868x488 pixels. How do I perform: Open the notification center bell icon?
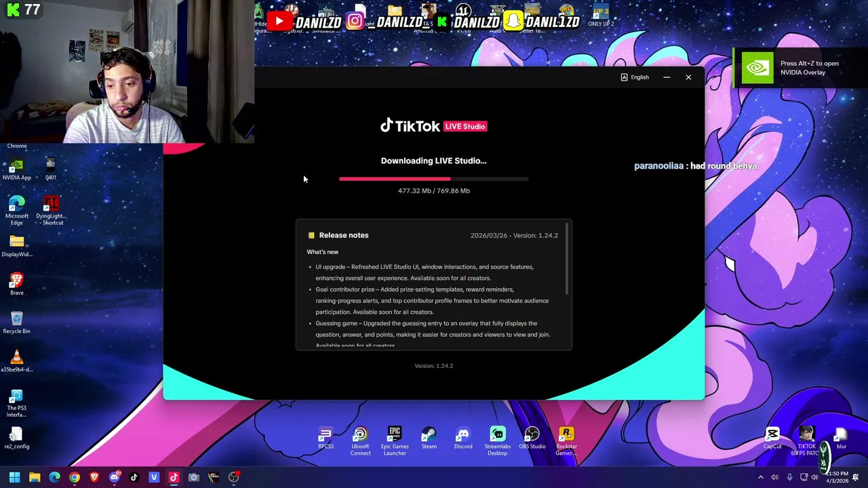click(x=856, y=478)
